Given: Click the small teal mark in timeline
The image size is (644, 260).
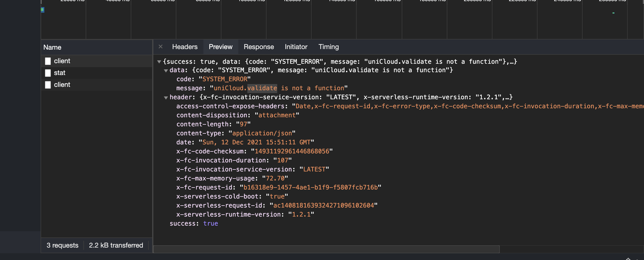Looking at the screenshot, I should tap(613, 13).
